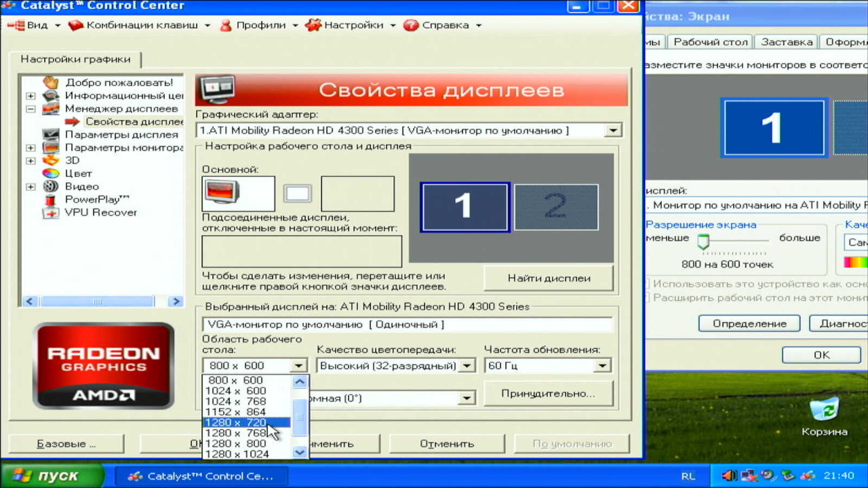
Task: Open the Настройки menu
Action: click(x=350, y=25)
